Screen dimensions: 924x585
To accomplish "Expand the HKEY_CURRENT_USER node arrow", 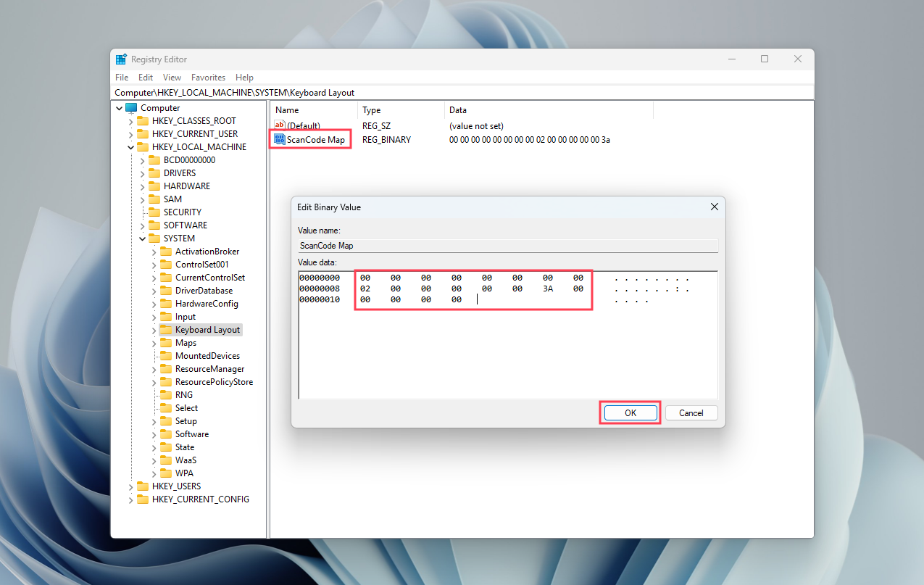I will (131, 134).
